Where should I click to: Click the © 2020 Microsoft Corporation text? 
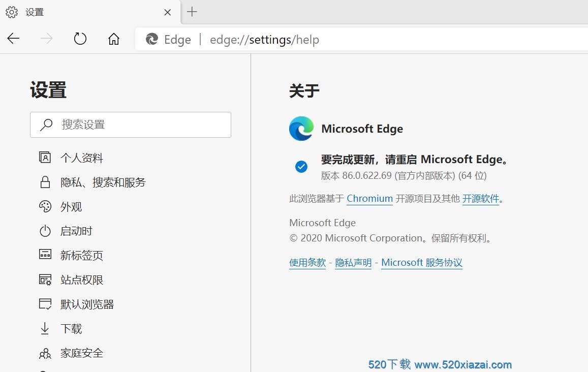[x=390, y=238]
